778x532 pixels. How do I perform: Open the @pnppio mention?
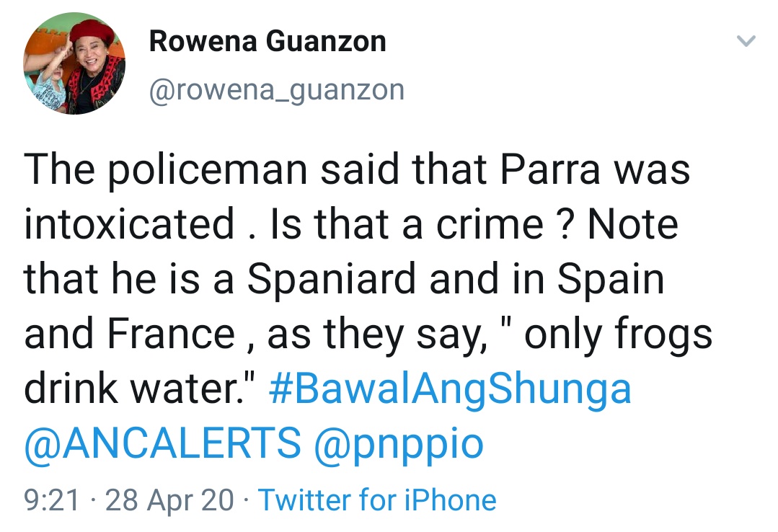(399, 443)
